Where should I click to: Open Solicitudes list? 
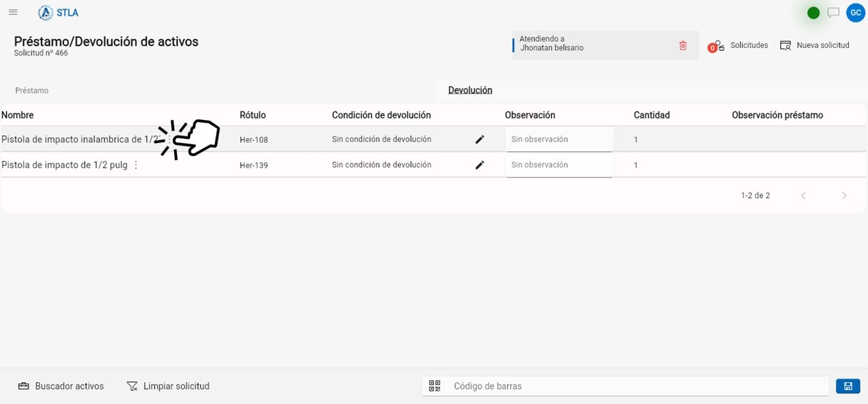coord(738,45)
